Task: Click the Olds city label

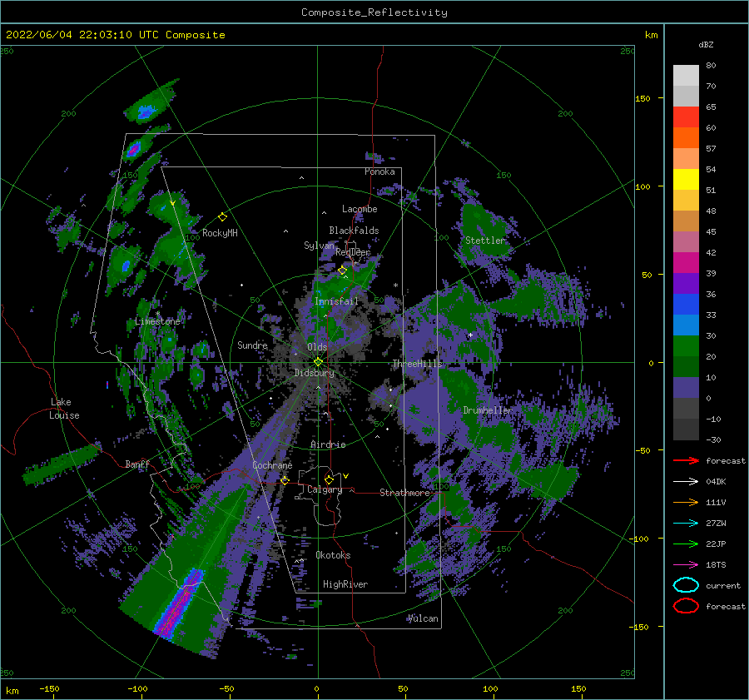Action: tap(317, 347)
